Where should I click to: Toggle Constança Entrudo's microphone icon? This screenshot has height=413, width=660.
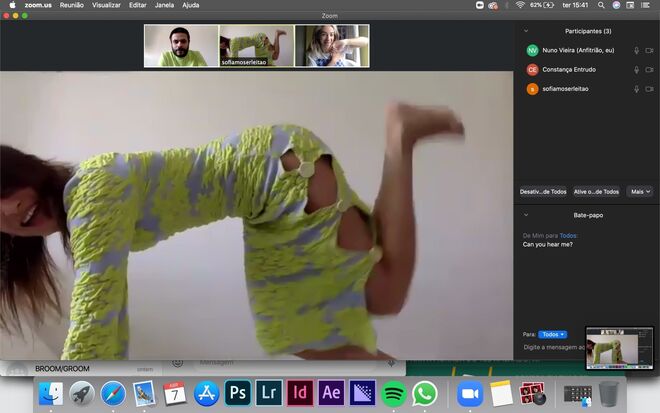(636, 70)
